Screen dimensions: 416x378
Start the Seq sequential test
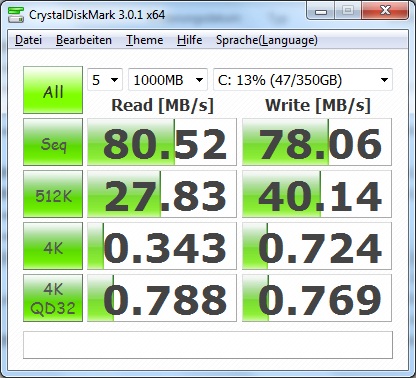pyautogui.click(x=53, y=142)
